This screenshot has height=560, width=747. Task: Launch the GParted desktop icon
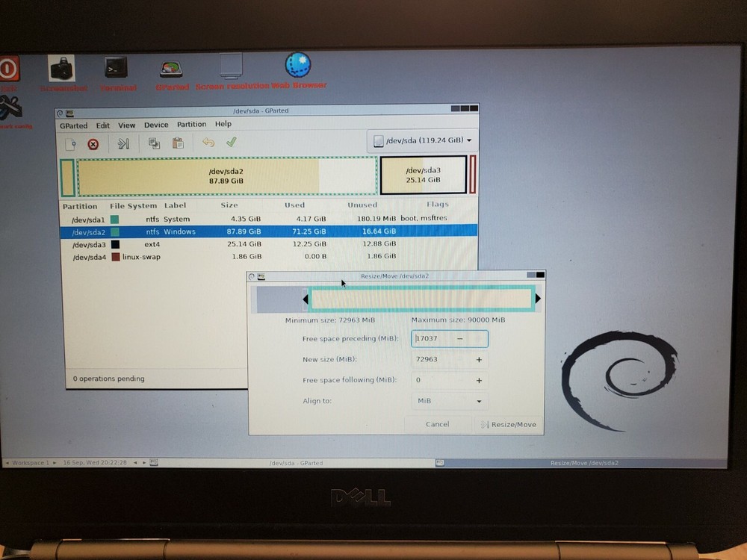171,69
